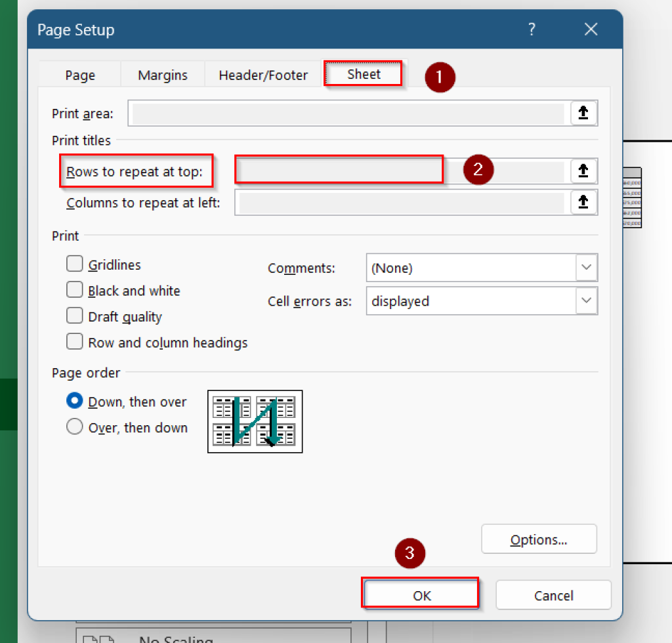
Task: Check the Black and white option
Action: coord(75,289)
